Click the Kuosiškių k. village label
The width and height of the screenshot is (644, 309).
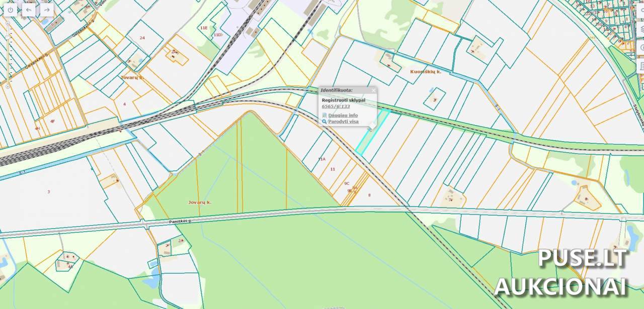click(426, 72)
